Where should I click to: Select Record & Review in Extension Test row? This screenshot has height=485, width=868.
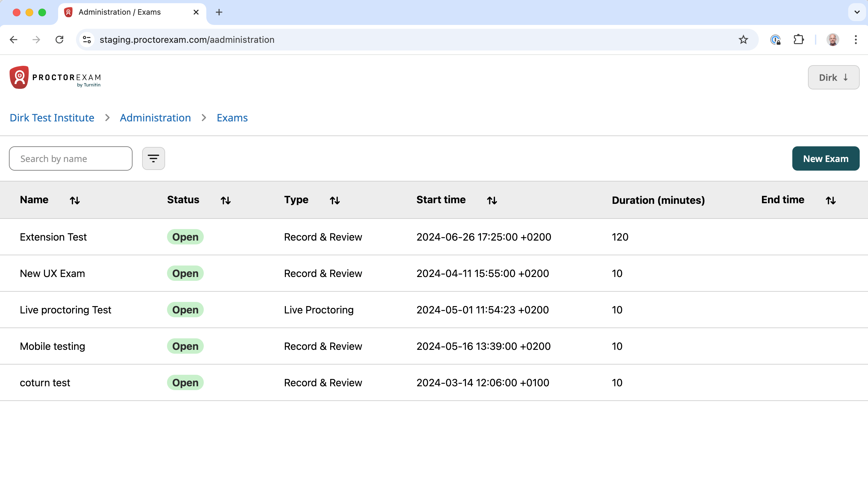[x=323, y=237]
